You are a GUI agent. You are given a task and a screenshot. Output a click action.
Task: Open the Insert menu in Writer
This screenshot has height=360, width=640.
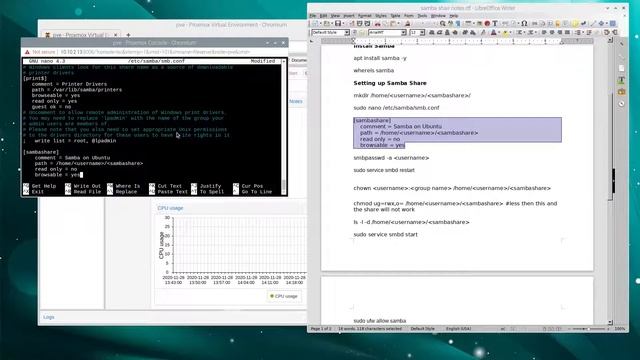349,16
